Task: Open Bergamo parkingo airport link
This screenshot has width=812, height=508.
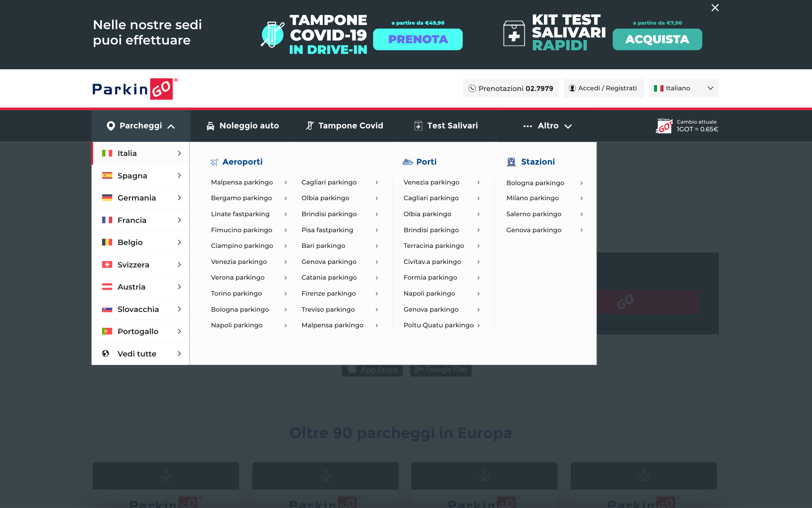Action: tap(249, 198)
